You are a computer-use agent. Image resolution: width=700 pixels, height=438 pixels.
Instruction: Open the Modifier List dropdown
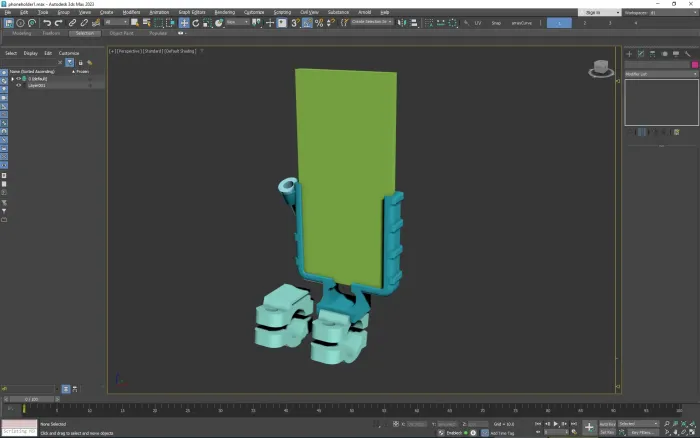tap(661, 74)
